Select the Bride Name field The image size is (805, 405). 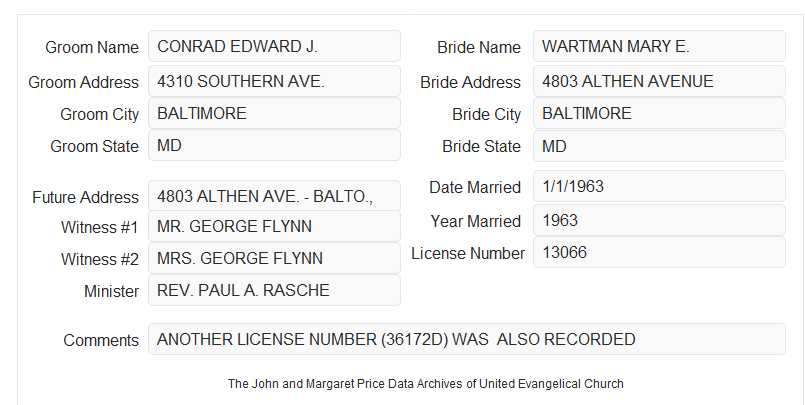(x=659, y=47)
